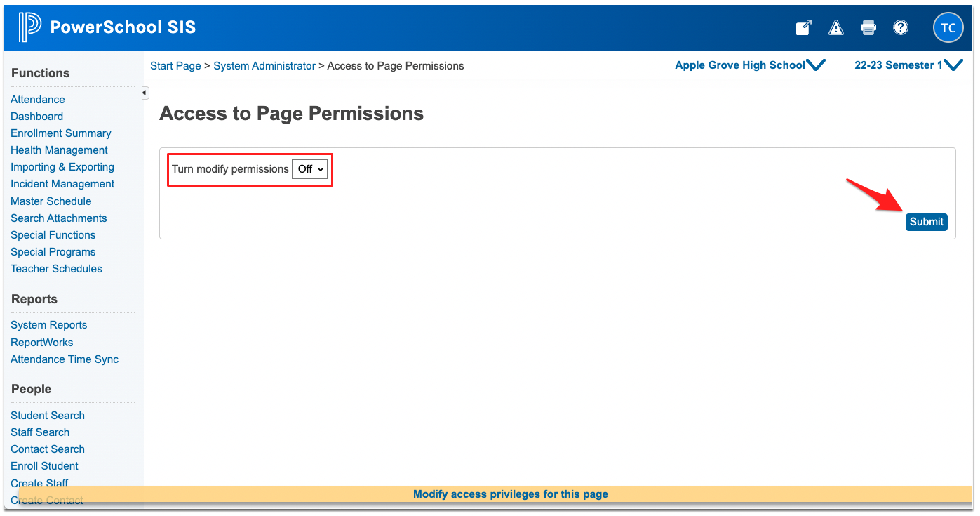Open Modify access privileges for this page
980x516 pixels.
510,494
